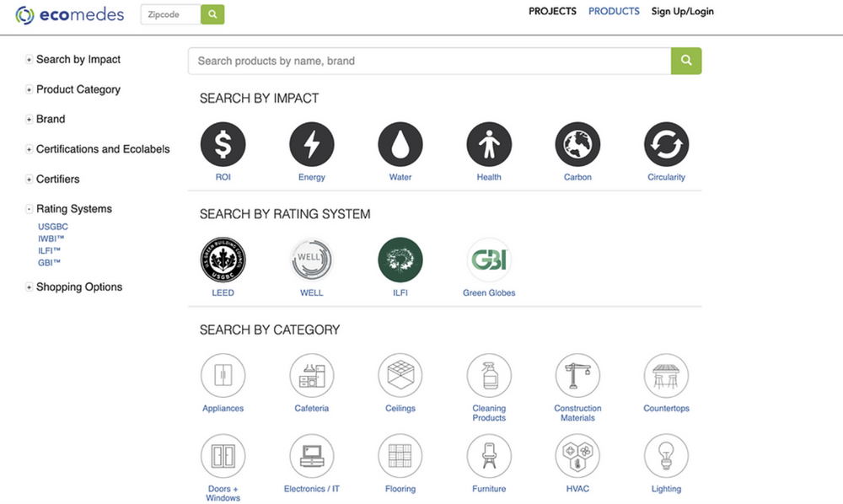This screenshot has width=843, height=504.
Task: Click the Carbon text link
Action: 577,177
